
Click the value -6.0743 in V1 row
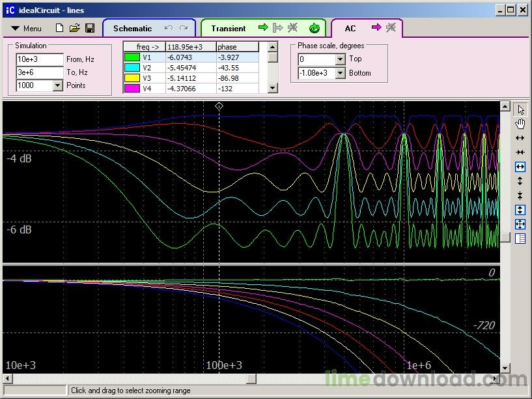tap(180, 57)
